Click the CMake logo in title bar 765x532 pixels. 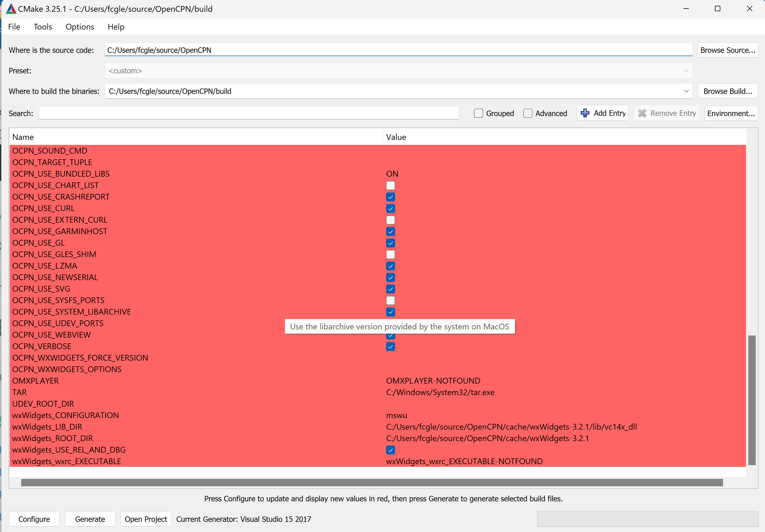[11, 9]
